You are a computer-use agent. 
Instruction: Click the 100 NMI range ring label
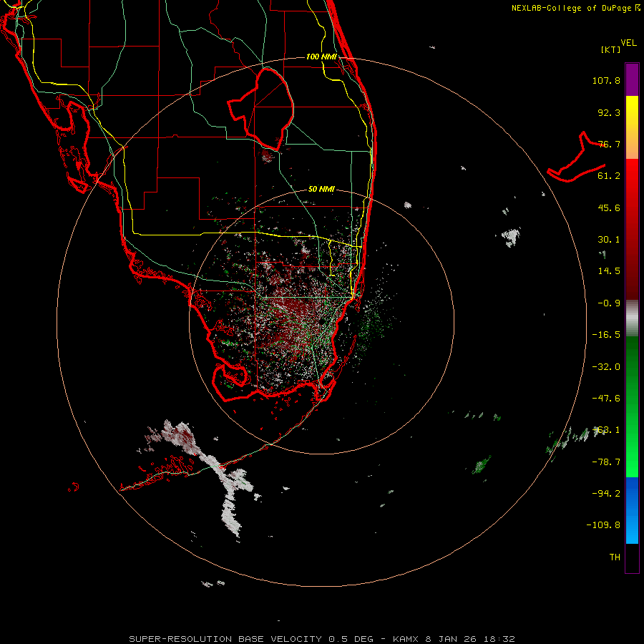(x=321, y=57)
